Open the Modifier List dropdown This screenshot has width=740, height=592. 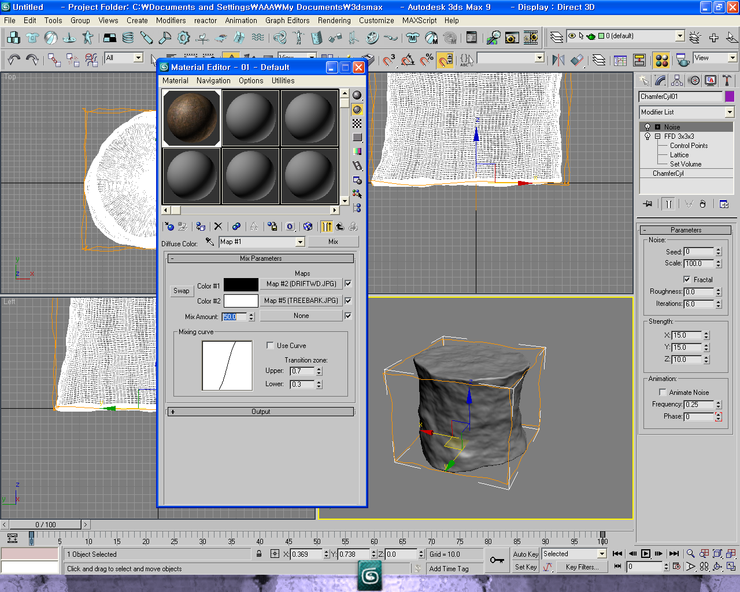coord(730,112)
